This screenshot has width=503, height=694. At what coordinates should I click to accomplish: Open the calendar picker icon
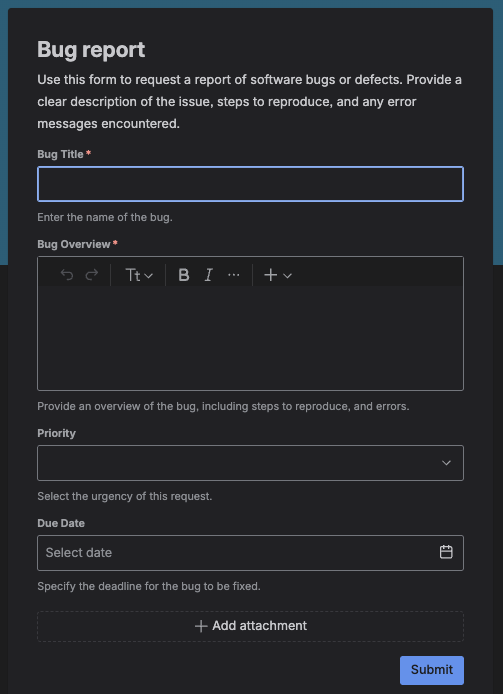tap(446, 552)
